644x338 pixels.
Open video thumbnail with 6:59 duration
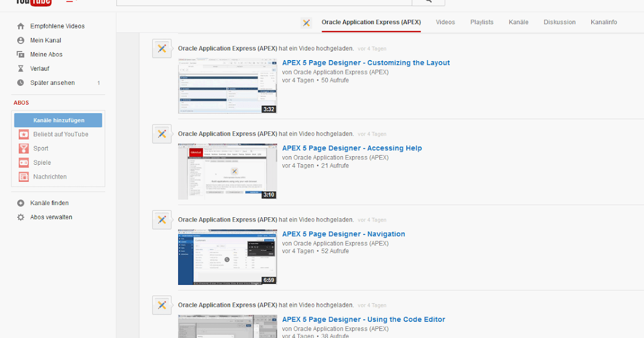228,257
